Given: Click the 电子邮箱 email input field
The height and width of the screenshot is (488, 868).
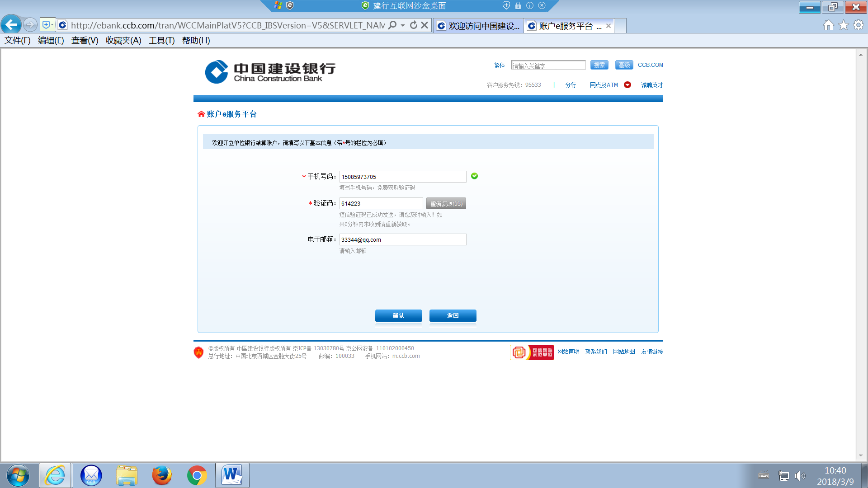Looking at the screenshot, I should coord(402,239).
